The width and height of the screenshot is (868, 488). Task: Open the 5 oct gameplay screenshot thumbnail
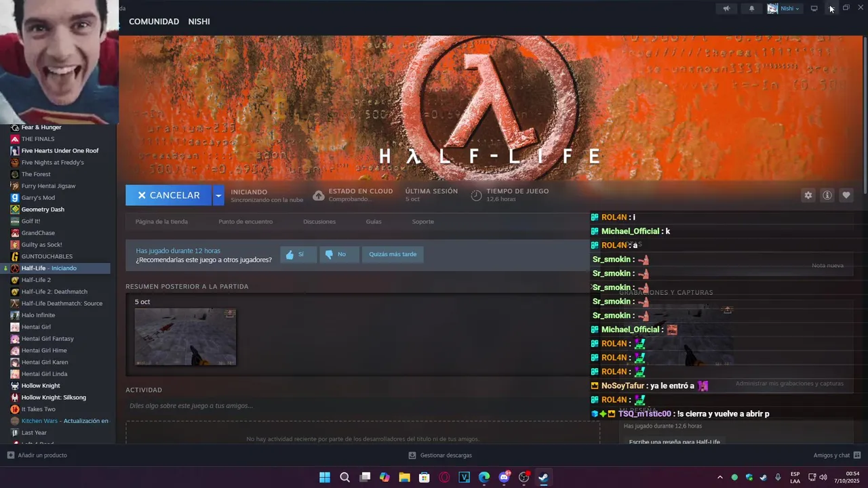tap(185, 337)
